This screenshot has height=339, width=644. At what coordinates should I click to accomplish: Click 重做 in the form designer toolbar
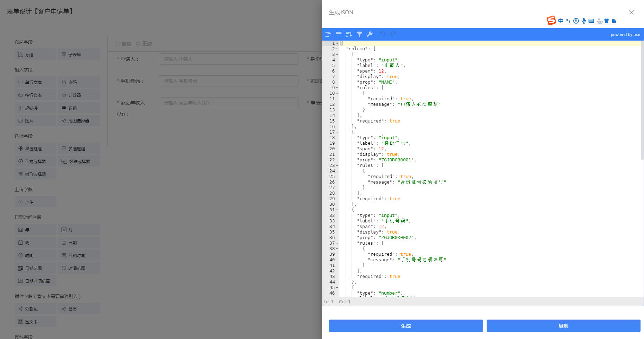click(x=144, y=44)
